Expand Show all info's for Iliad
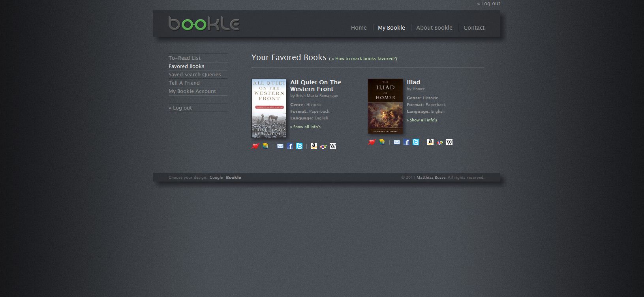Screen dimensions: 644x297 tap(422, 120)
